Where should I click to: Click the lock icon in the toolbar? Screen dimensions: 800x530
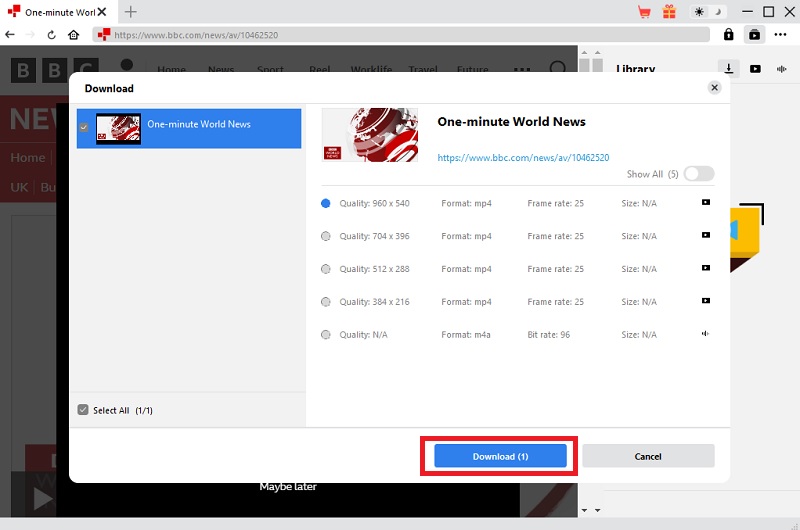pyautogui.click(x=729, y=35)
